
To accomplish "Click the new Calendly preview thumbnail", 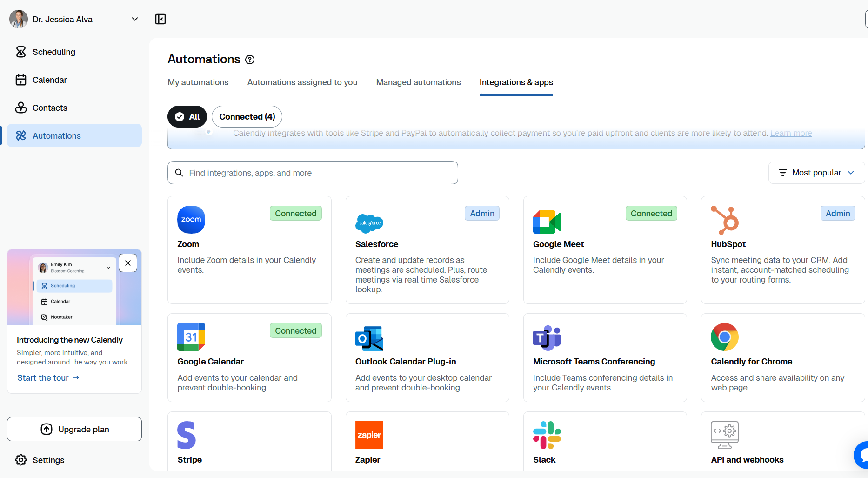I will click(74, 287).
